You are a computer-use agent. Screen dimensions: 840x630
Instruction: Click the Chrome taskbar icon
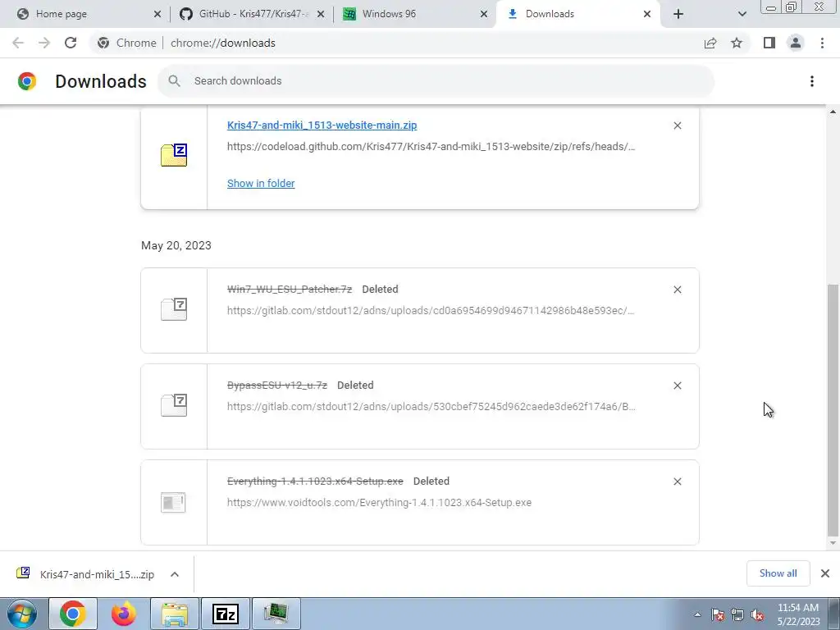coord(73,614)
